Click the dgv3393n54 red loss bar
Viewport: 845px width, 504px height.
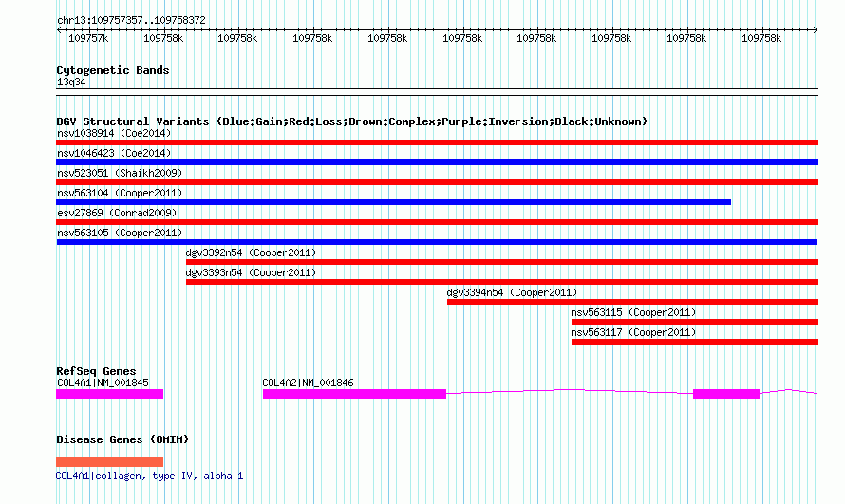point(502,282)
